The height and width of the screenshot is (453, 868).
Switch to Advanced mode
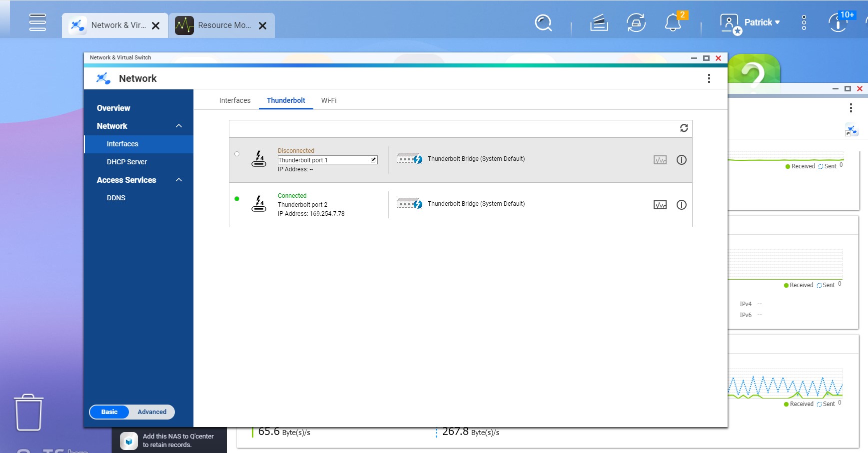(x=152, y=412)
